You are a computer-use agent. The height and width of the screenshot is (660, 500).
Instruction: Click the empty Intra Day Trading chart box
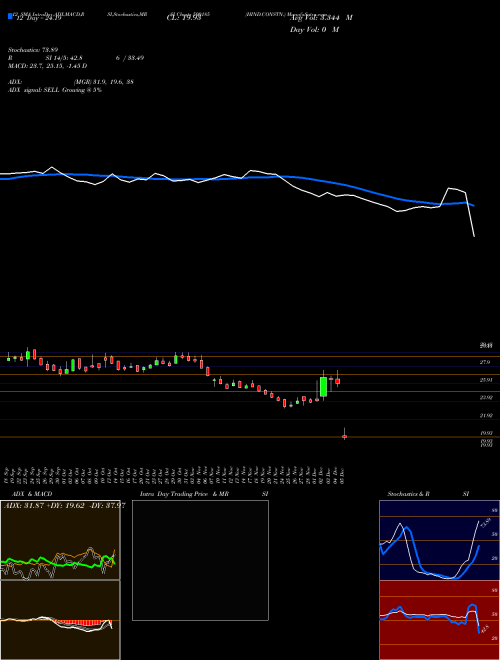[x=200, y=560]
